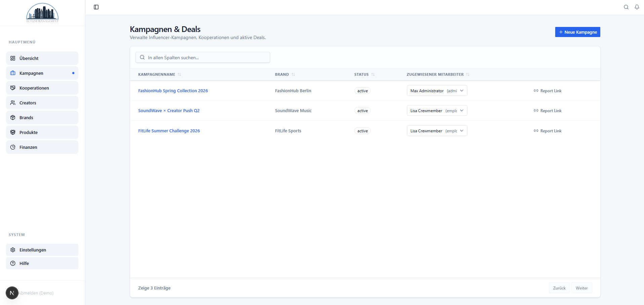Toggle the sidebar with the panel icon

pyautogui.click(x=97, y=7)
